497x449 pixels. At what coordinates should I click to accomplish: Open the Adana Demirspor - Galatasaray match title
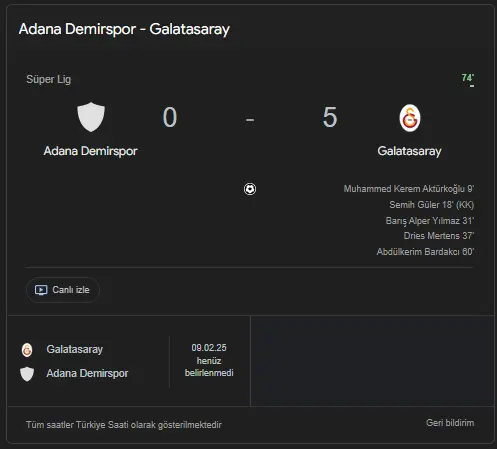(x=124, y=29)
